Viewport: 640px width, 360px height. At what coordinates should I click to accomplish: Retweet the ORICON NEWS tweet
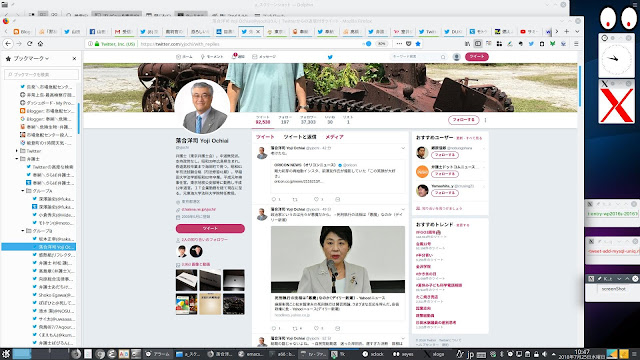(295, 199)
